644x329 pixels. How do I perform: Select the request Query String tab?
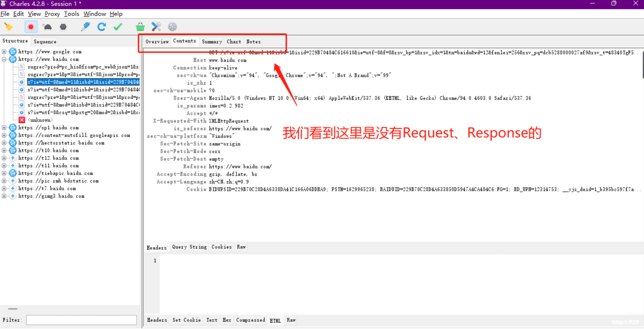(x=189, y=247)
